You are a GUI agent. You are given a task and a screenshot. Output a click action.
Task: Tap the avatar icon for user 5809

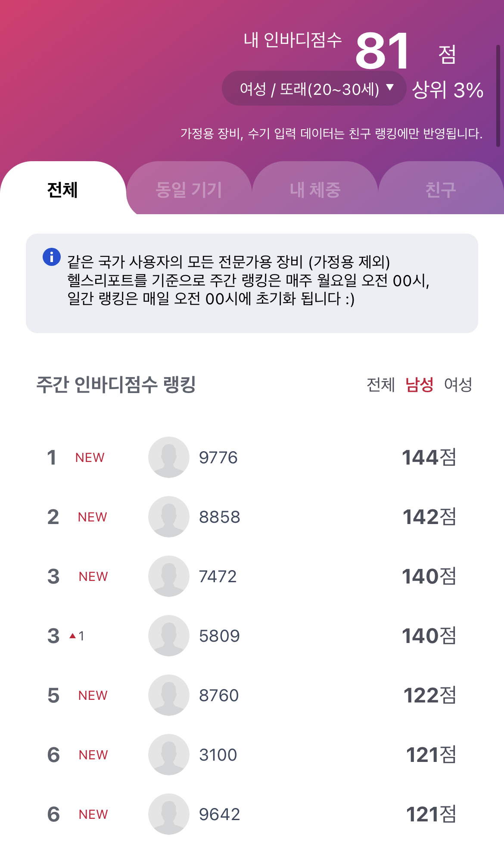coord(169,636)
